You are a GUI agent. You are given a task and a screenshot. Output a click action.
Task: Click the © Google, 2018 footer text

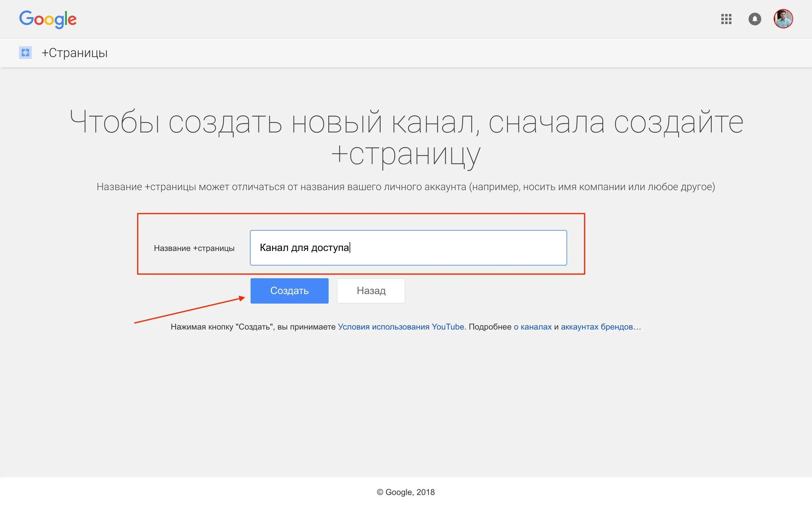(x=406, y=492)
